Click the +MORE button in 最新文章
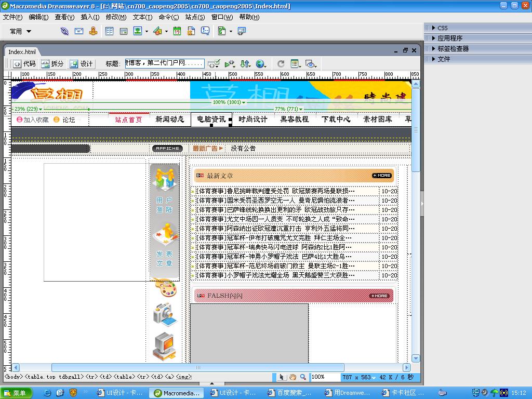 tap(382, 176)
